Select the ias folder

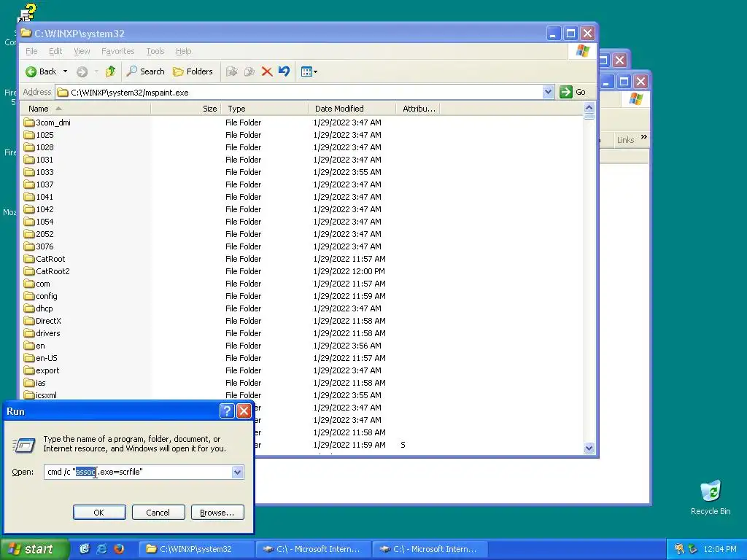(35, 382)
